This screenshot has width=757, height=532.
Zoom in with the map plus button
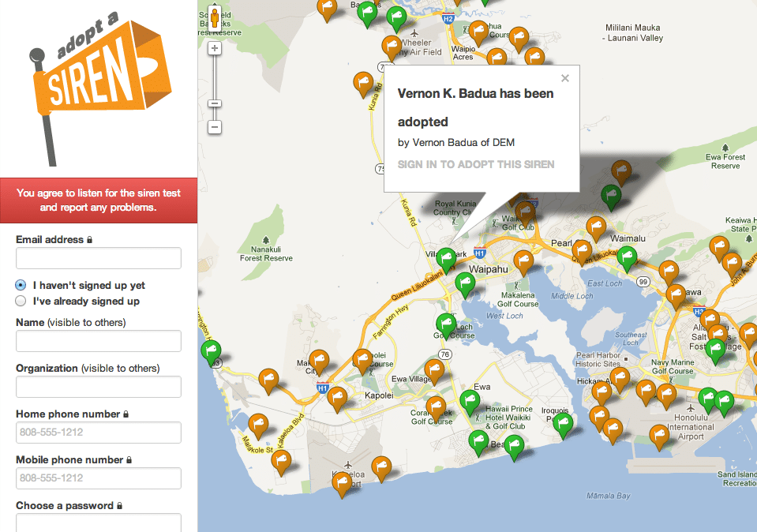[215, 48]
